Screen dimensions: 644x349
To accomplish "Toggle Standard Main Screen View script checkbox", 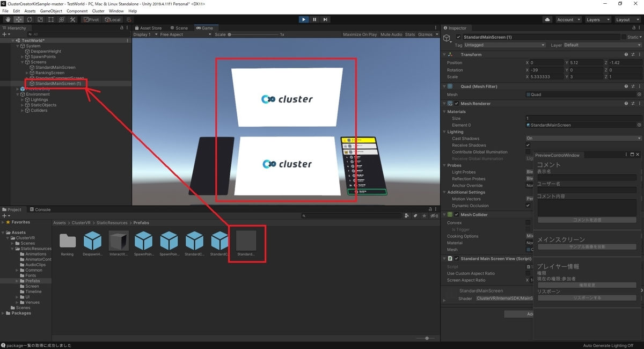I will (457, 258).
